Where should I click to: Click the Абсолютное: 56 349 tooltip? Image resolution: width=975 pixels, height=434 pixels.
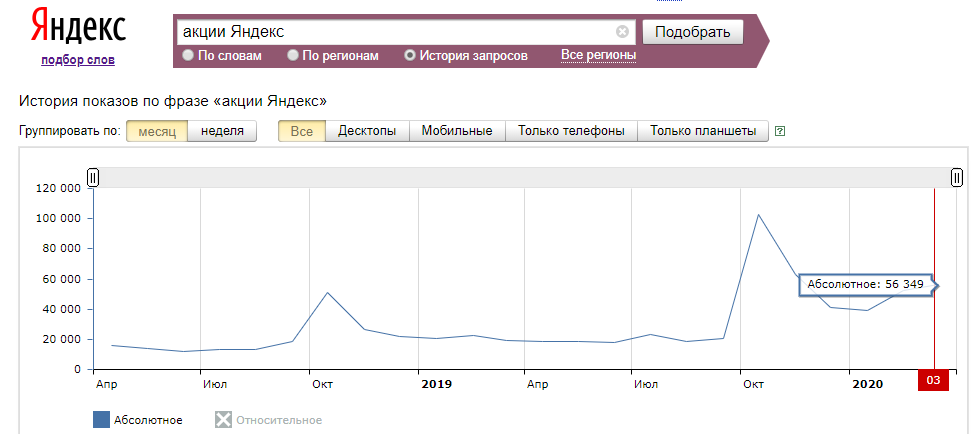pyautogui.click(x=866, y=285)
